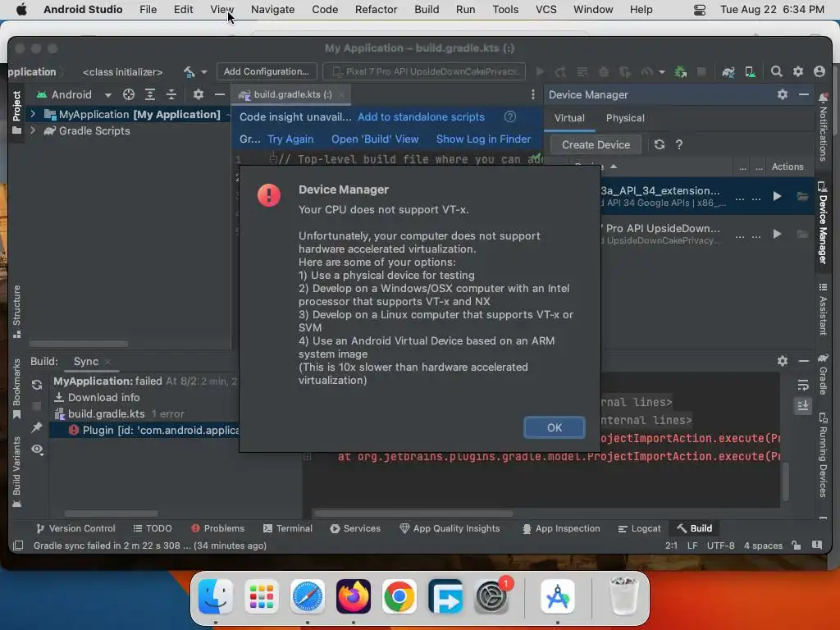Open folder for API_34_extension device
The image size is (840, 630).
tap(802, 197)
